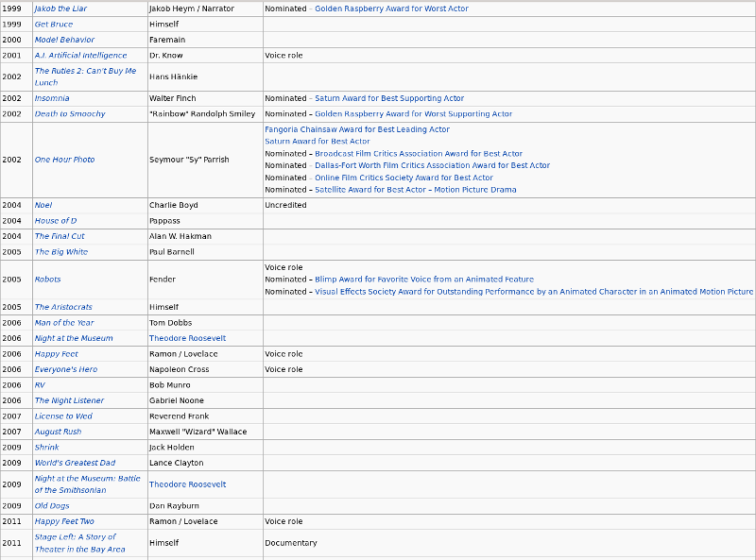Screen dimensions: 756x560
Task: Open the One Hour Photo link
Action: tap(64, 160)
